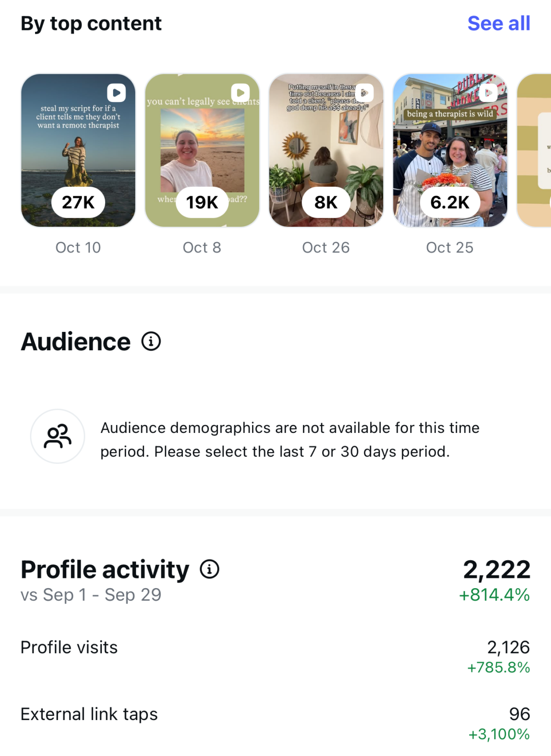
Task: Tap reel icon on Oct 25 thumbnail
Action: 488,93
